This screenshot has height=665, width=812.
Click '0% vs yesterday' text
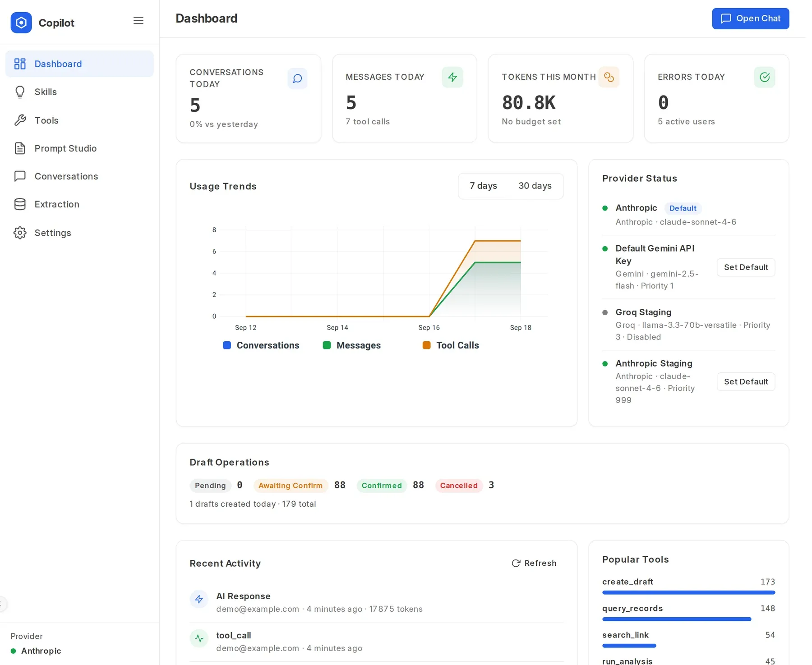click(x=224, y=124)
